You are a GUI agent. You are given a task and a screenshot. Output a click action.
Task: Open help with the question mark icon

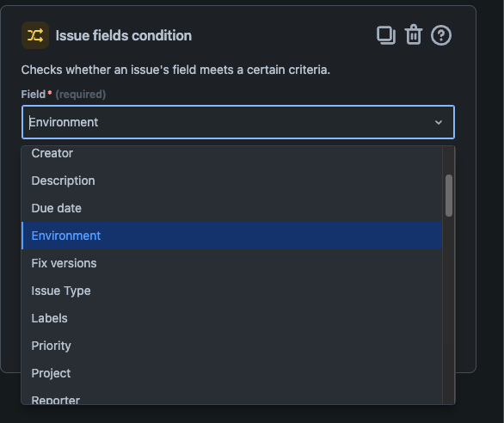[441, 35]
